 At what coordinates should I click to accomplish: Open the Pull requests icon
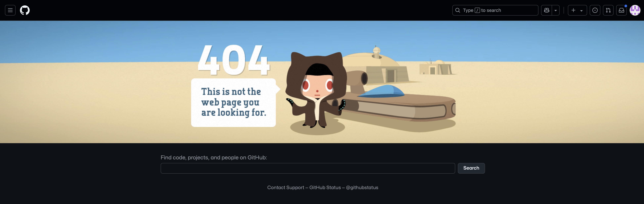point(608,10)
